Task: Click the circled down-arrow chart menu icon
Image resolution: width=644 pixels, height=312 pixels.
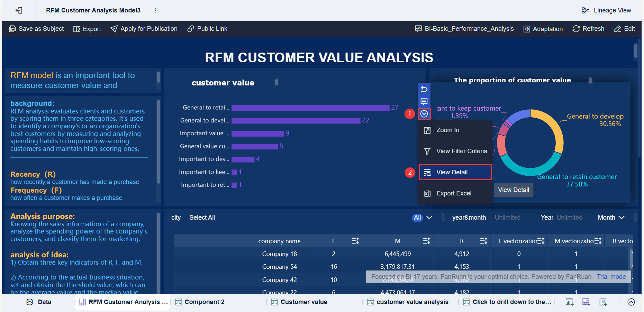Action: pyautogui.click(x=424, y=113)
